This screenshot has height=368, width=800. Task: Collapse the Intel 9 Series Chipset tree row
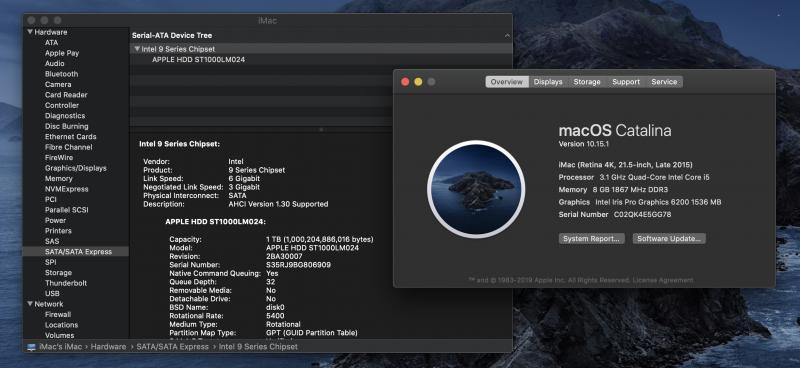(x=137, y=49)
